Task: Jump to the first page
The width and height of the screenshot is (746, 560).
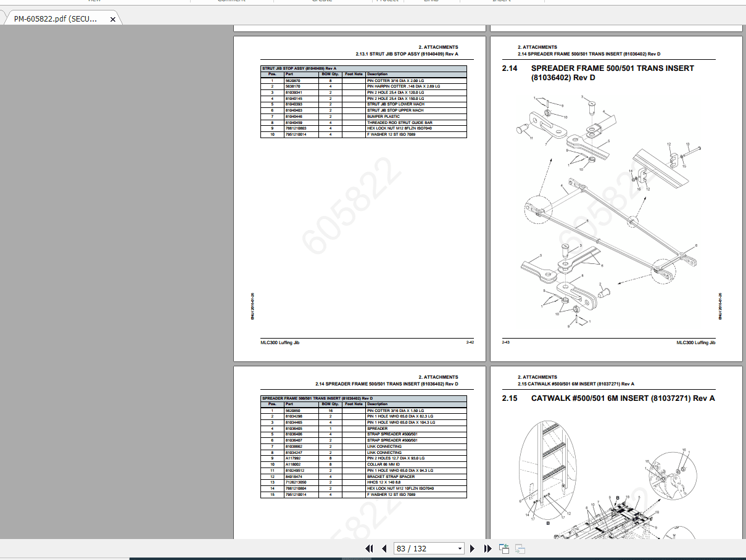Action: [369, 548]
